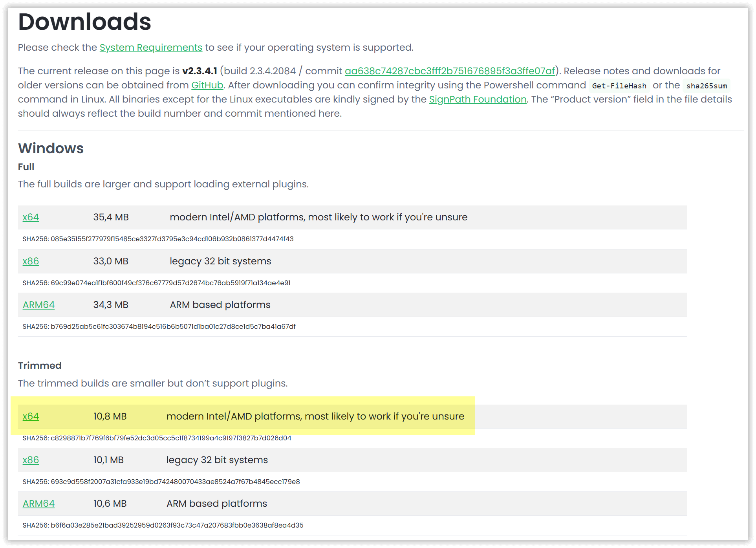
Task: Select the SHA256 hash under full x64
Action: click(157, 238)
